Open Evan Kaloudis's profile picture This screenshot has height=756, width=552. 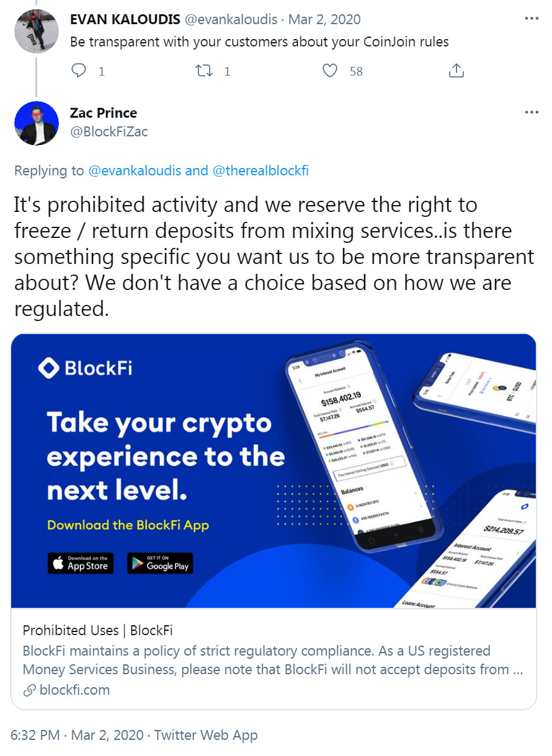tap(36, 32)
